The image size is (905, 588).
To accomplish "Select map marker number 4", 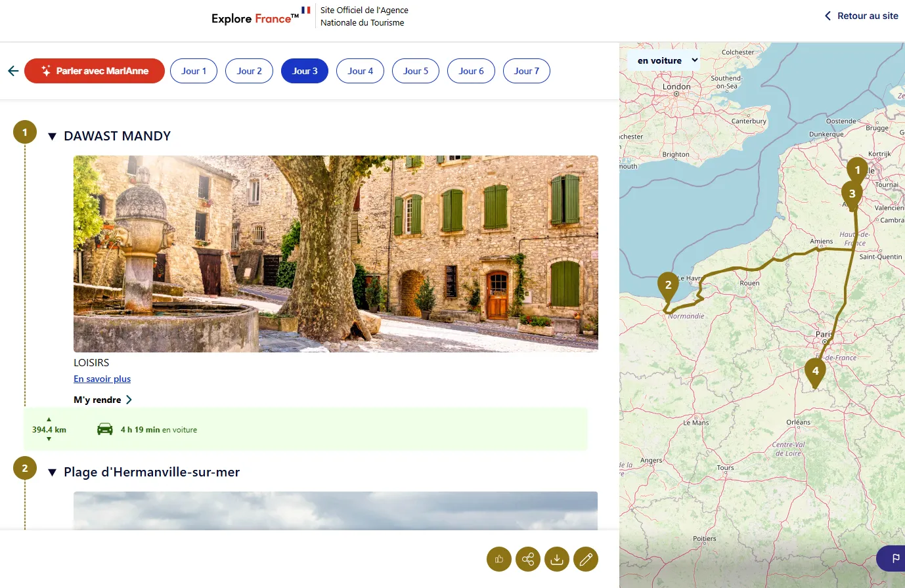I will pos(815,371).
